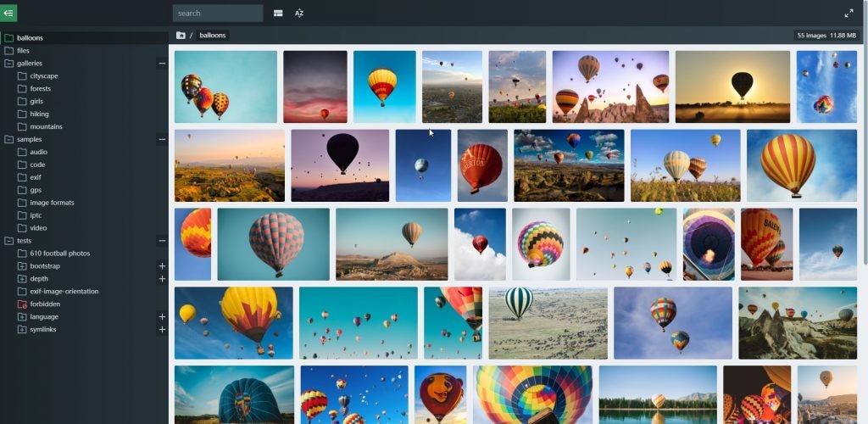Select the 610 football photos folder
This screenshot has height=424, width=868.
click(59, 254)
